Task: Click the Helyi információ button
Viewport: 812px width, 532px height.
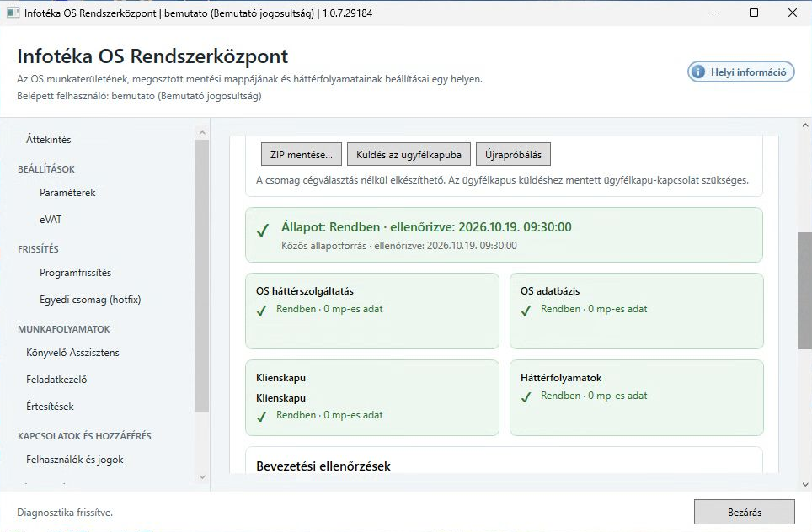Action: coord(741,72)
